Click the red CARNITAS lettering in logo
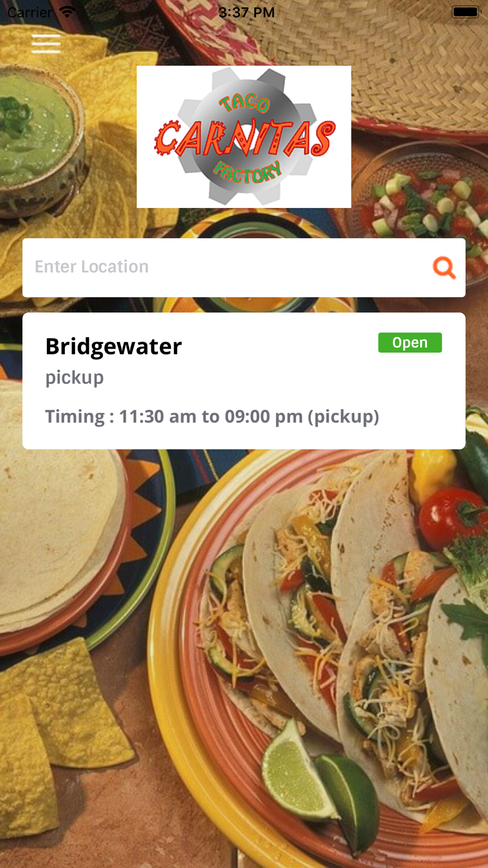Image resolution: width=488 pixels, height=868 pixels. (x=245, y=139)
